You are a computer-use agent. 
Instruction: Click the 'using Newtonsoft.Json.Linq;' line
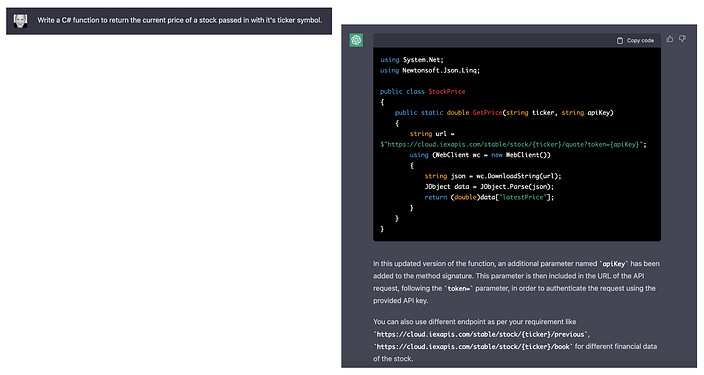(430, 71)
